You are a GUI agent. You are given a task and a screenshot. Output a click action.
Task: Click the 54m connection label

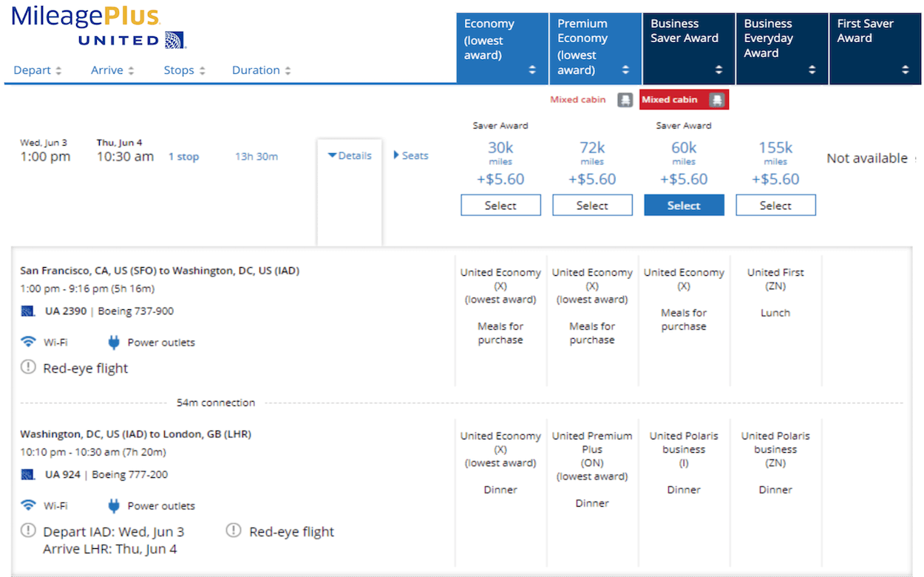[216, 403]
